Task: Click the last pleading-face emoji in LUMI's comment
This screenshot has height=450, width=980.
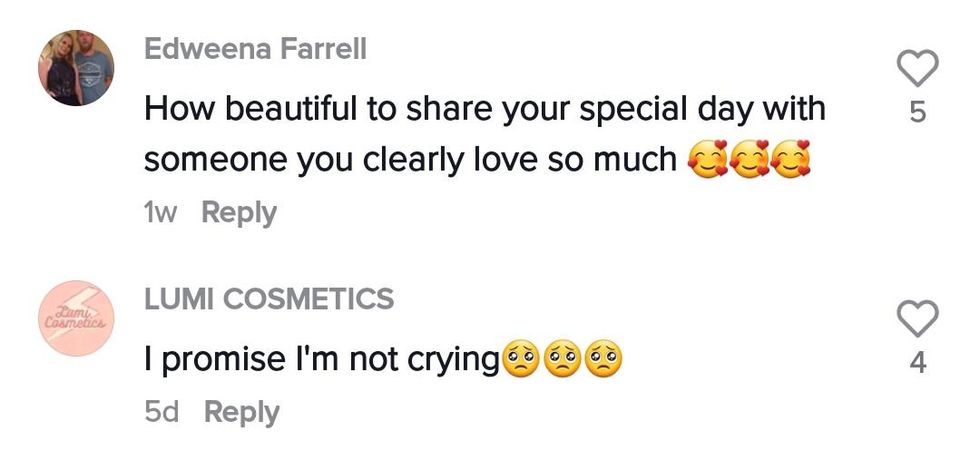Action: [603, 360]
